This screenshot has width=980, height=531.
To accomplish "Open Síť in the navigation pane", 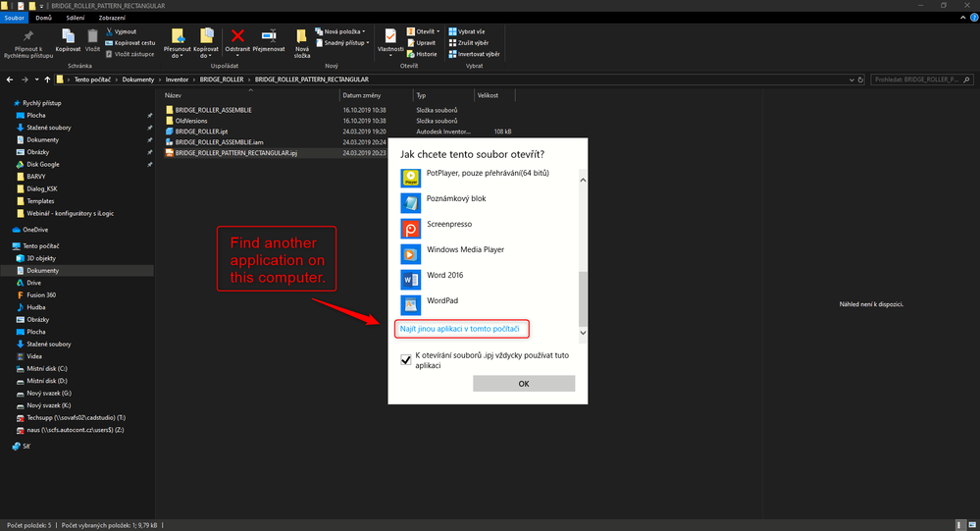I will (26, 447).
